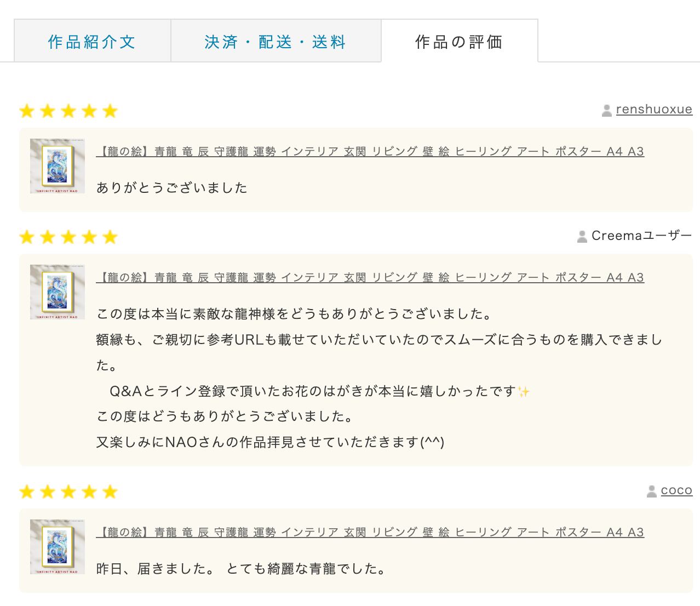The height and width of the screenshot is (606, 700).
Task: Open the dragon thumbnail in Creemaユーザー's review
Action: (58, 292)
